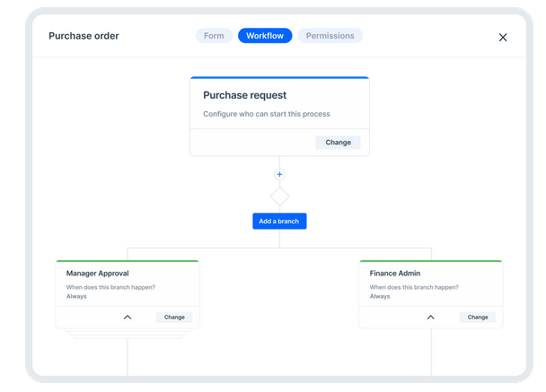
Task: Switch to the Form tab
Action: pos(214,36)
